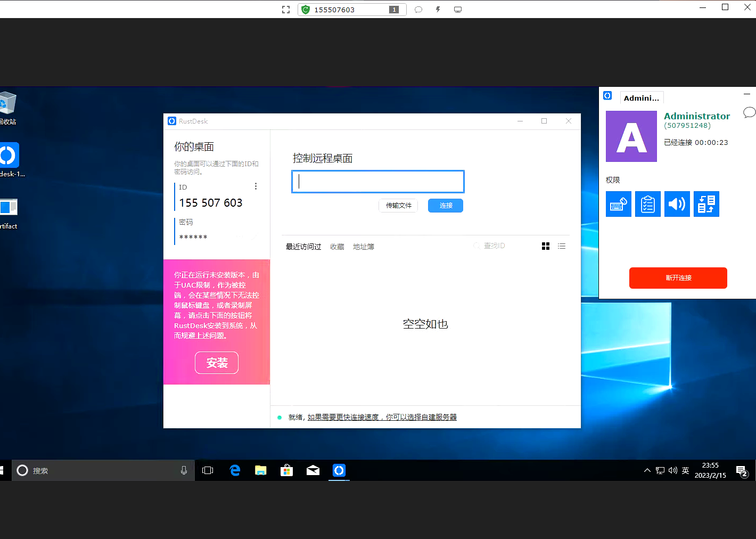Switch to the 地址簿 address book tab
This screenshot has height=539, width=756.
pyautogui.click(x=364, y=247)
